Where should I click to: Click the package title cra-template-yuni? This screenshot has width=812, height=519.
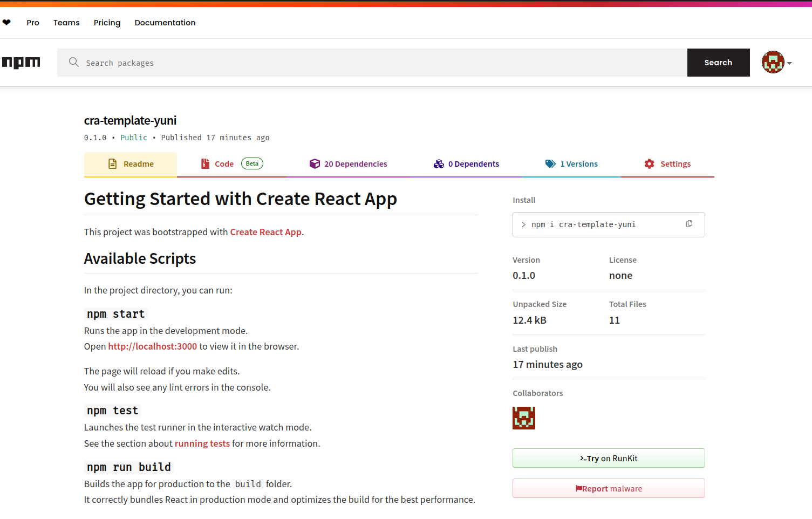point(130,120)
